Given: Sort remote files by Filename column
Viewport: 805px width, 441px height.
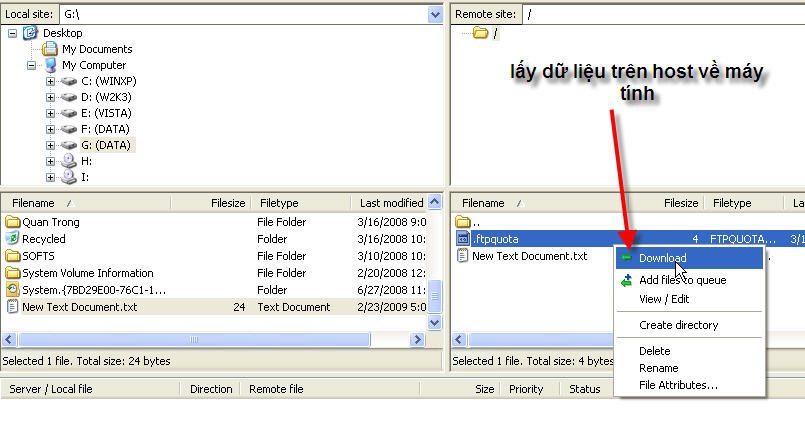Looking at the screenshot, I should pos(536,203).
